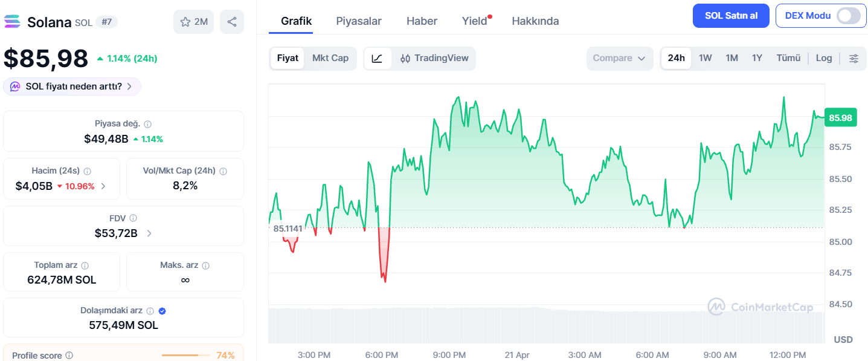Click the info icon next to Hacim (24s)
The height and width of the screenshot is (361, 868).
coord(87,171)
